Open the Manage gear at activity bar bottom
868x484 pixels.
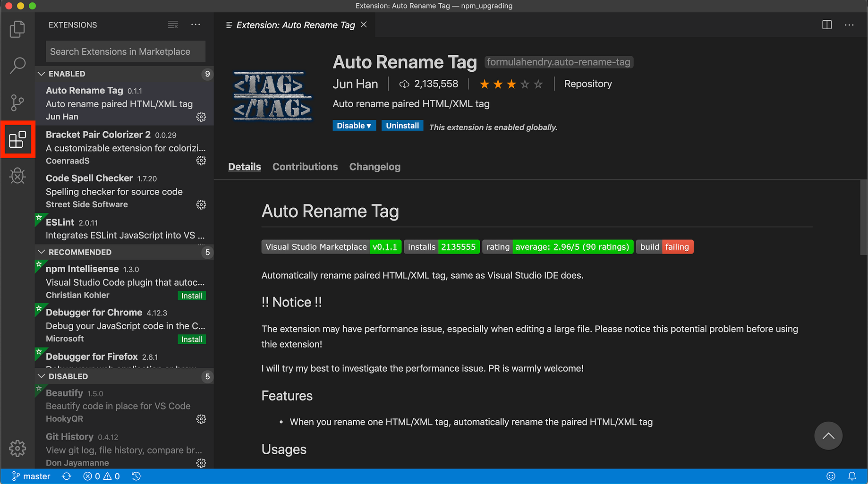[x=17, y=449]
